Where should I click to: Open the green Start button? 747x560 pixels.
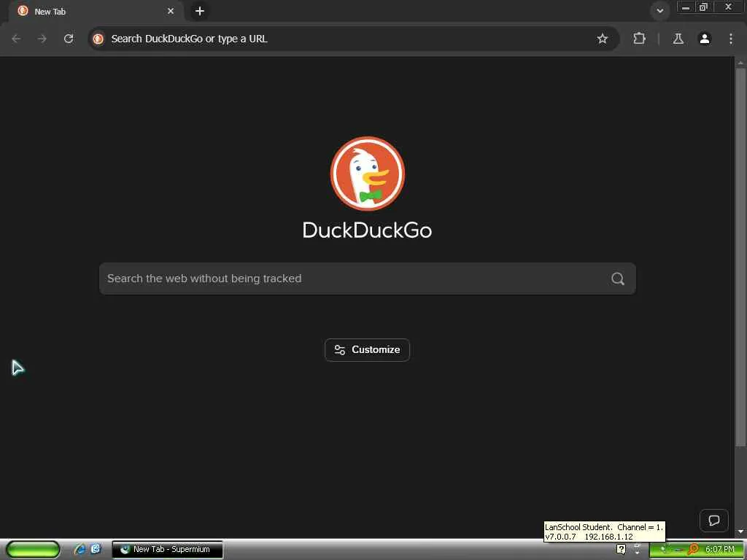pyautogui.click(x=33, y=550)
